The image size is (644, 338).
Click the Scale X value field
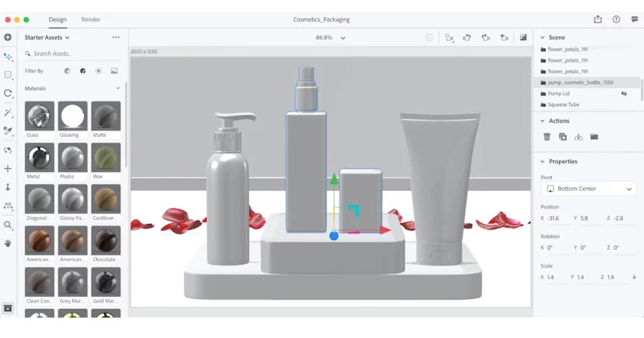[557, 277]
